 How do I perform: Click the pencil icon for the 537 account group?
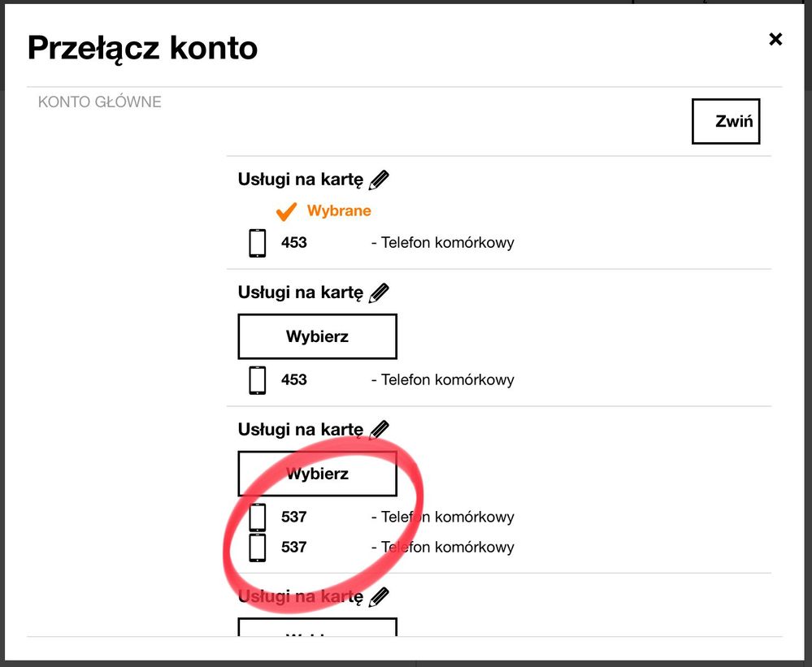click(x=379, y=430)
